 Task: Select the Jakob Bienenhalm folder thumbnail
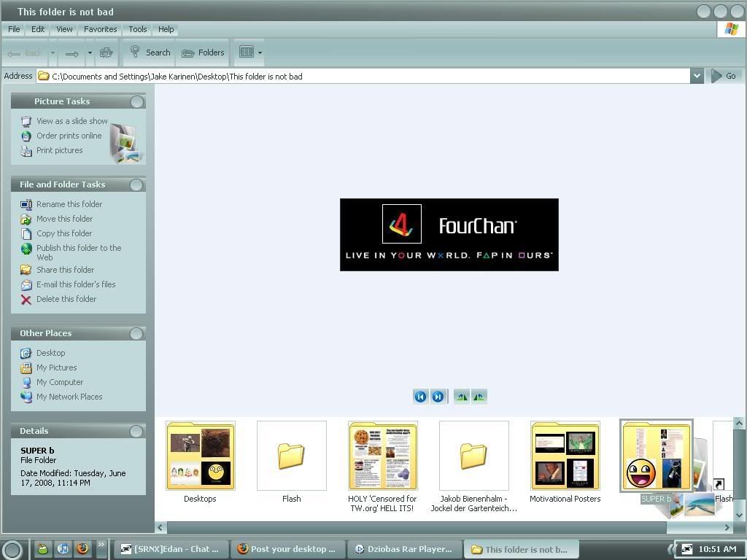coord(474,456)
